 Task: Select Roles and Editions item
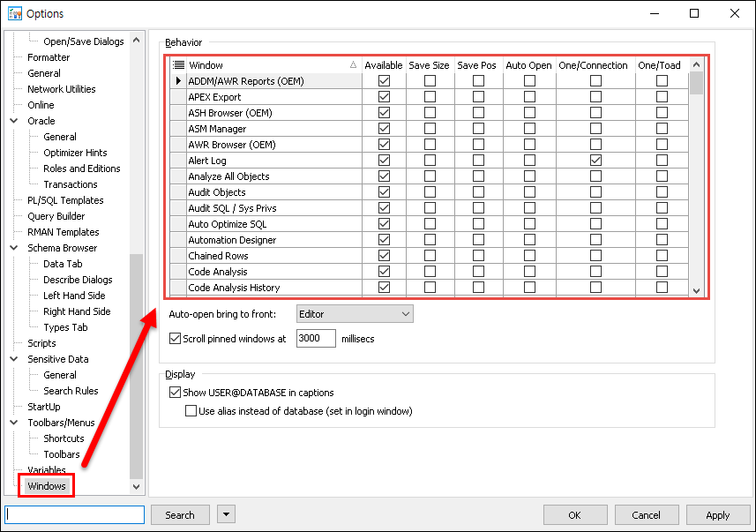(x=81, y=169)
